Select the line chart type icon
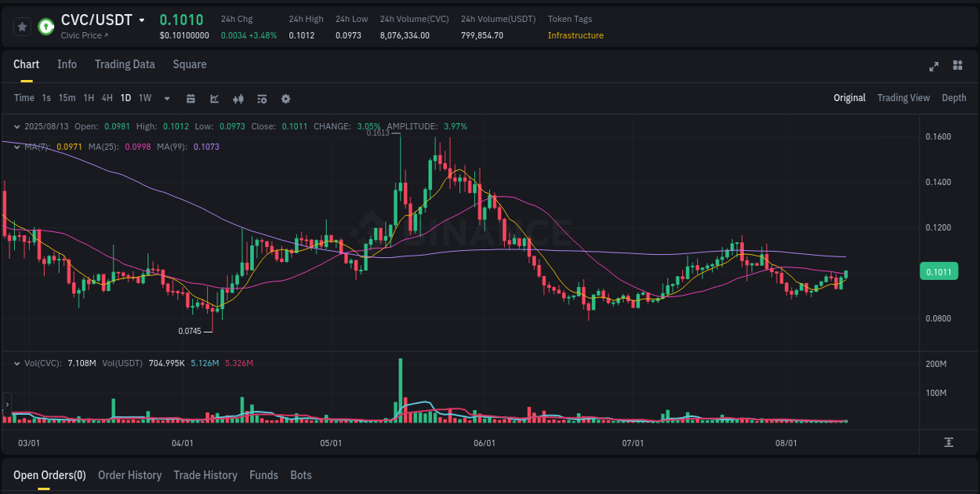 214,99
